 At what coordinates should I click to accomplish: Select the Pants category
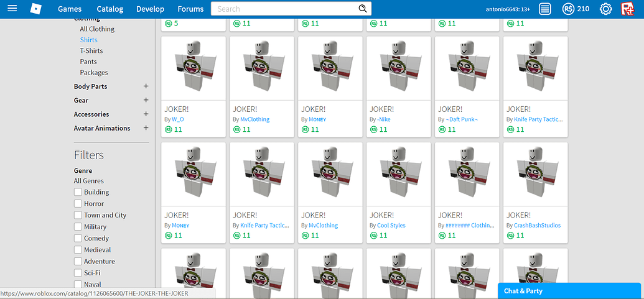coord(88,62)
